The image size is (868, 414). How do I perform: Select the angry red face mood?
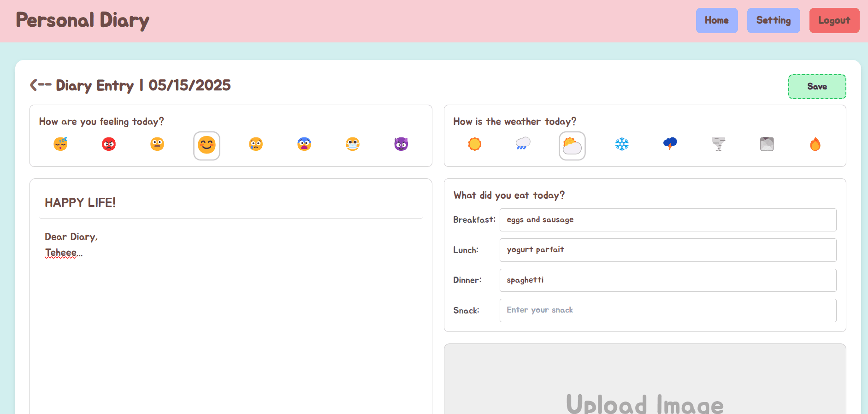[109, 144]
